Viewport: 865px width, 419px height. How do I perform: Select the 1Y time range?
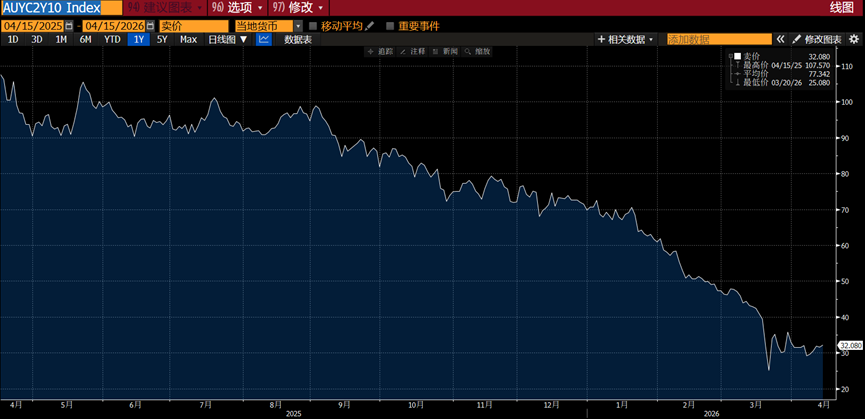[138, 40]
